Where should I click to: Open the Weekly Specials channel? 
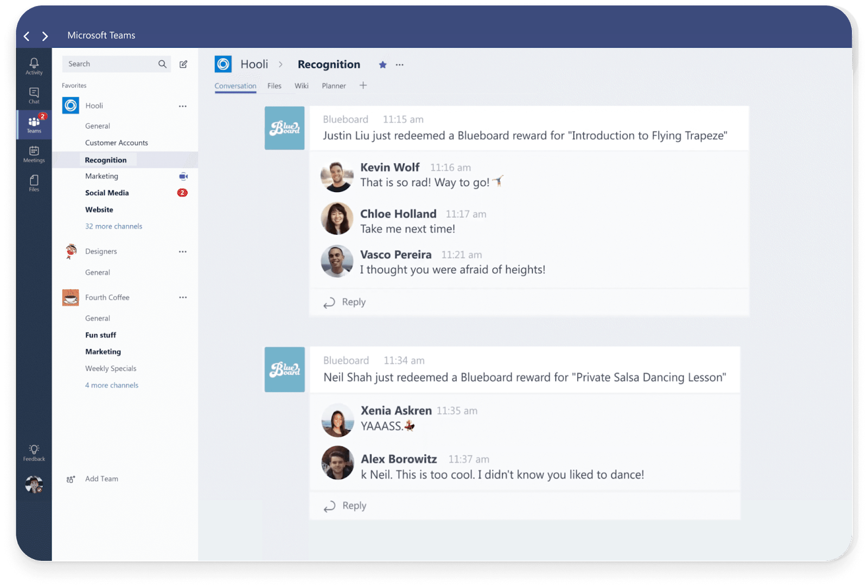[111, 368]
